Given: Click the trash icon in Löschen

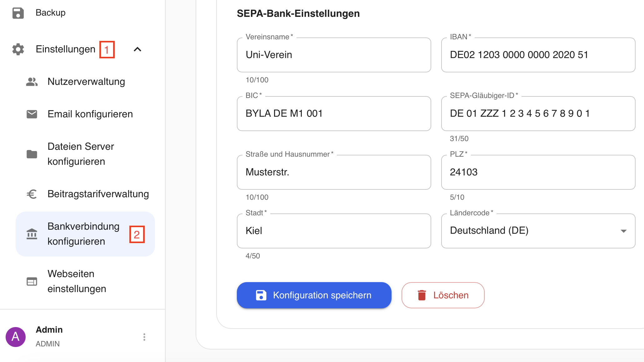Looking at the screenshot, I should click(x=422, y=295).
